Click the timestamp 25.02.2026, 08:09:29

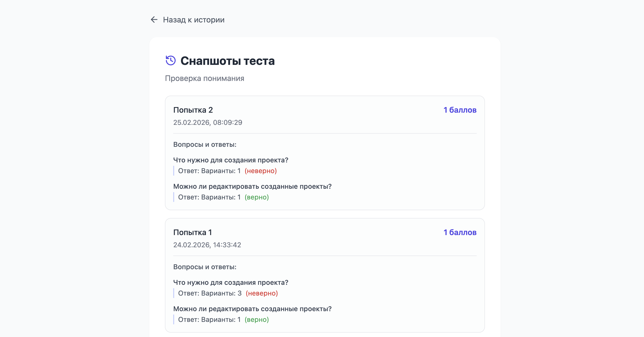click(208, 122)
